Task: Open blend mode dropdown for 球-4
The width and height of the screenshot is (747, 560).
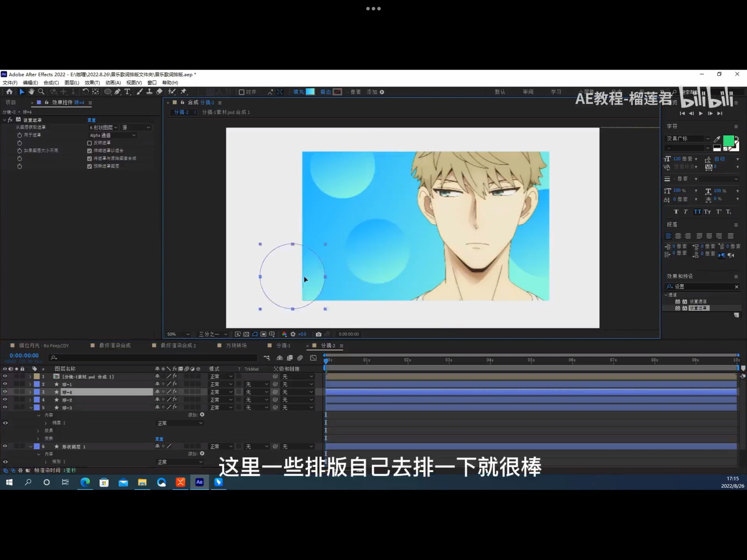Action: point(221,392)
